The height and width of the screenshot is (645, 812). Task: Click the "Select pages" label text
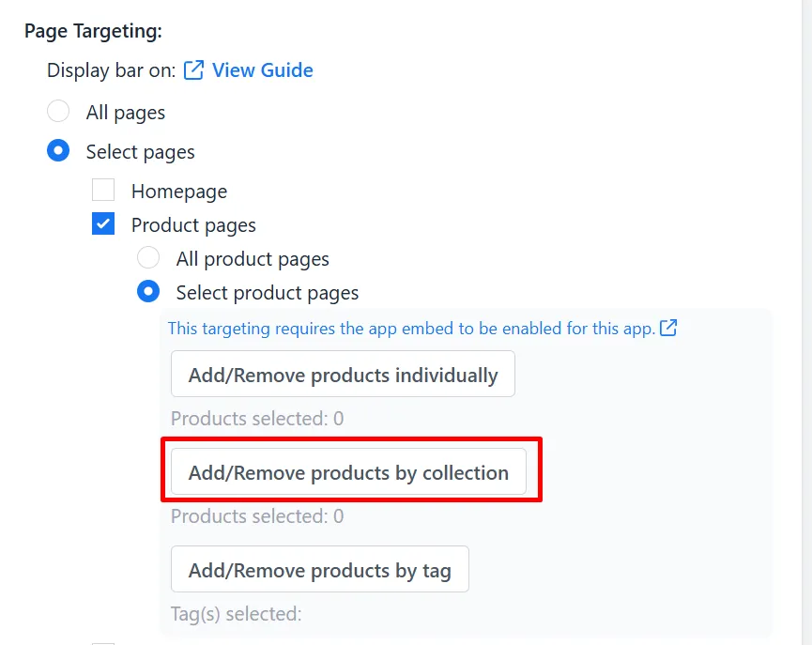pyautogui.click(x=140, y=152)
